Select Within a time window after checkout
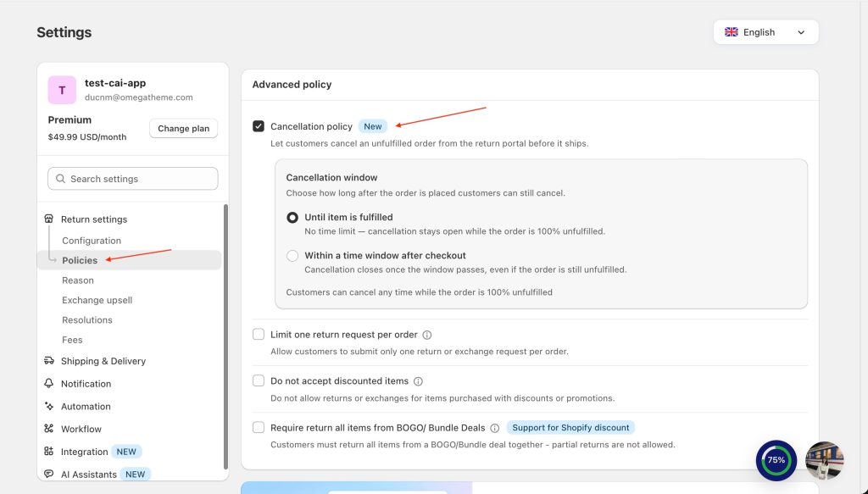Viewport: 868px width, 494px height. (x=292, y=256)
